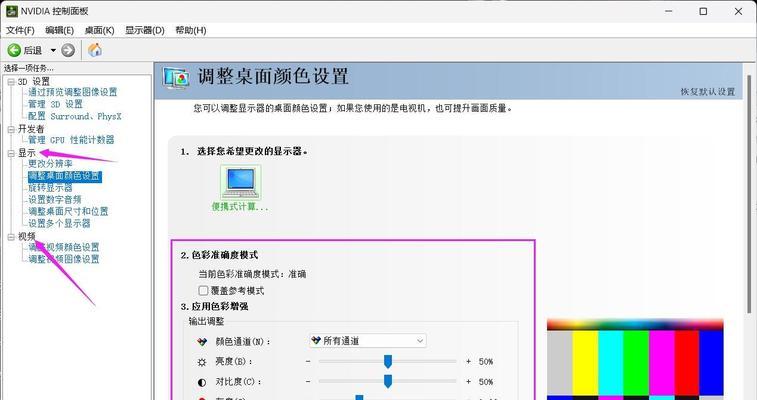This screenshot has height=400, width=757.
Task: Open the 显示器(D) menu
Action: point(144,30)
